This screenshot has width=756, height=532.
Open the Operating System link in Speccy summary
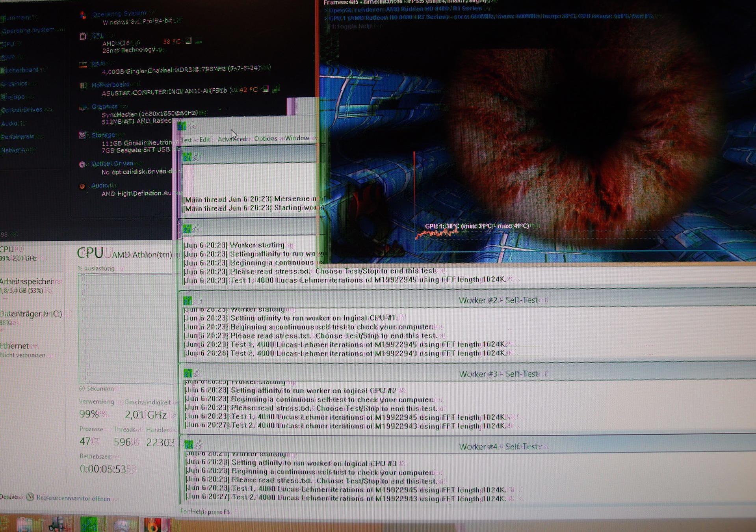click(119, 14)
